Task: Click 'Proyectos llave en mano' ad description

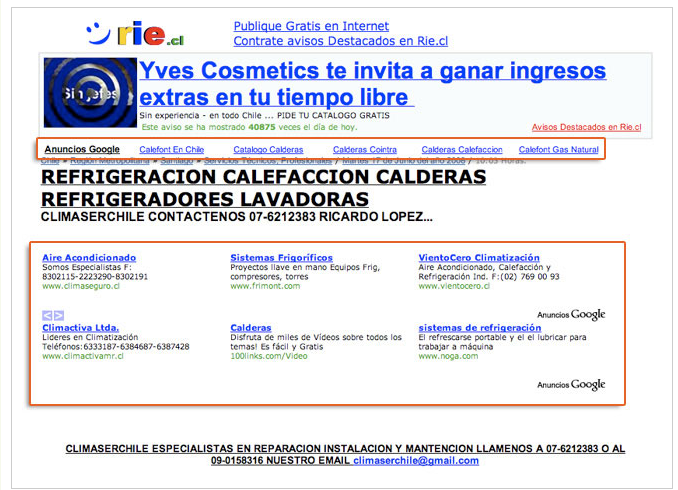Action: pos(305,272)
